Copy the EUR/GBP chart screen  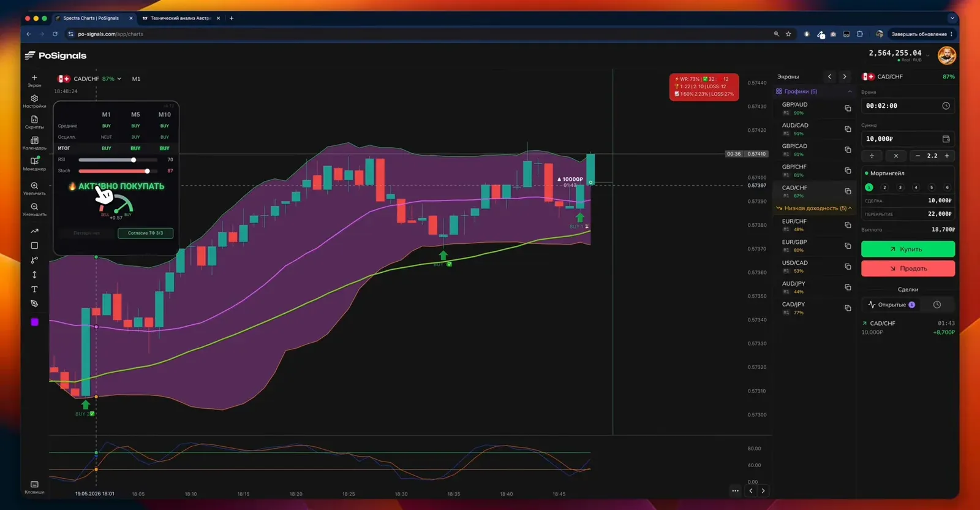[x=848, y=246]
